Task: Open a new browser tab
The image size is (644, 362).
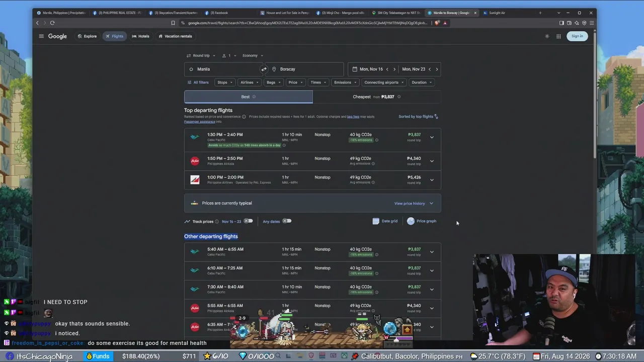Action: click(540, 13)
